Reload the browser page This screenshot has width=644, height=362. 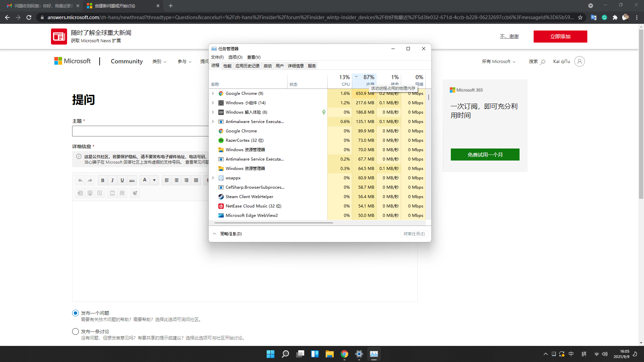pos(29,17)
